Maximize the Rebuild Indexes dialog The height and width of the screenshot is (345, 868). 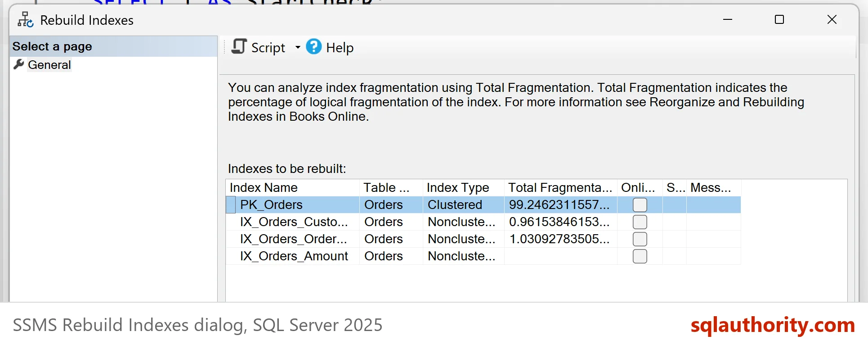click(779, 19)
